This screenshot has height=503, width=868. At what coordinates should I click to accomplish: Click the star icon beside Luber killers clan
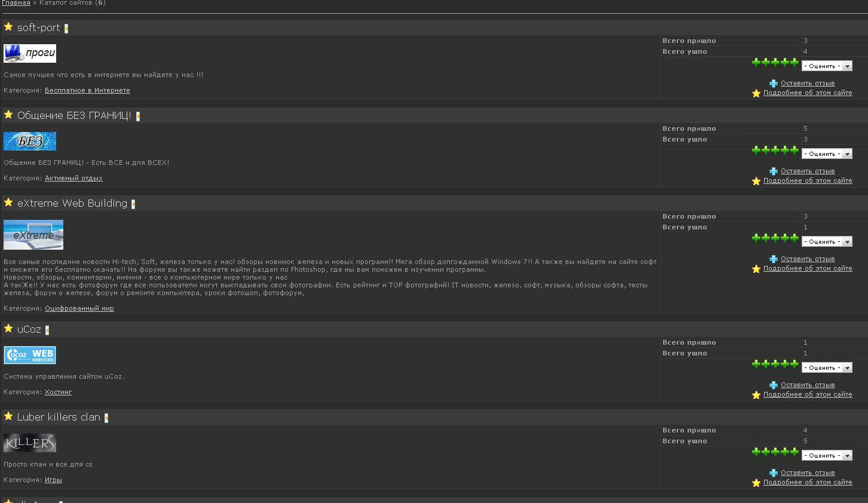(8, 416)
